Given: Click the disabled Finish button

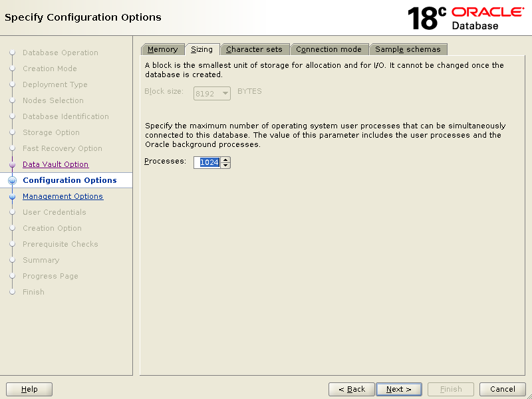Looking at the screenshot, I should click(451, 389).
